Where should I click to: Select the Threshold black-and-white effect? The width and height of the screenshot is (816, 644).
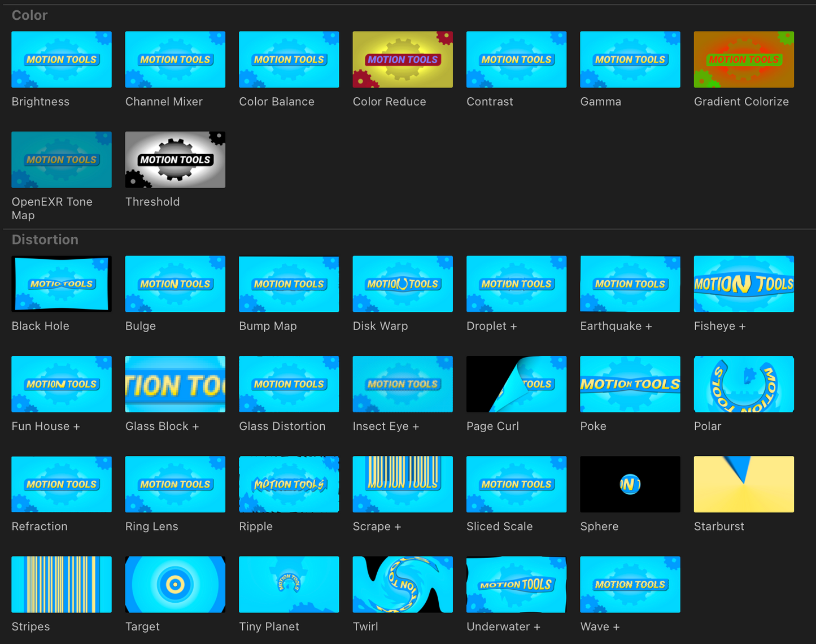pyautogui.click(x=175, y=159)
